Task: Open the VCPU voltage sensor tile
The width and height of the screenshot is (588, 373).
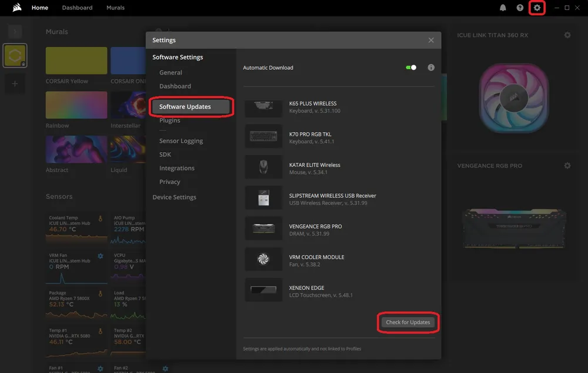Action: 128,267
